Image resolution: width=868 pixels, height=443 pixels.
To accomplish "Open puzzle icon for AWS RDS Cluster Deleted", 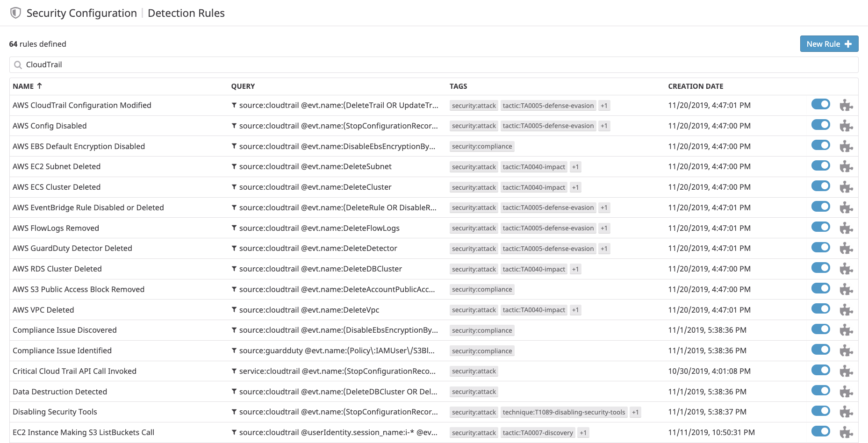I will [x=846, y=269].
